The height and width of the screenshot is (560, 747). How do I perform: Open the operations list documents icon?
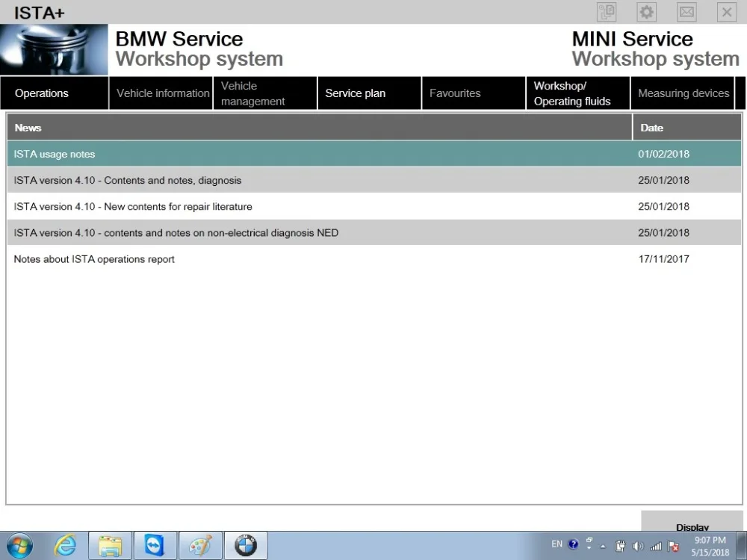pos(607,12)
